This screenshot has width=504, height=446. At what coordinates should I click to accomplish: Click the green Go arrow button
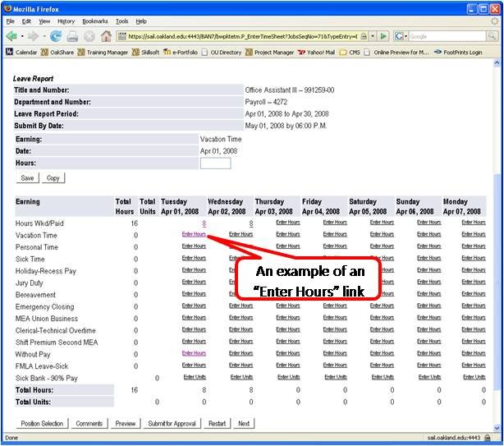[x=383, y=36]
